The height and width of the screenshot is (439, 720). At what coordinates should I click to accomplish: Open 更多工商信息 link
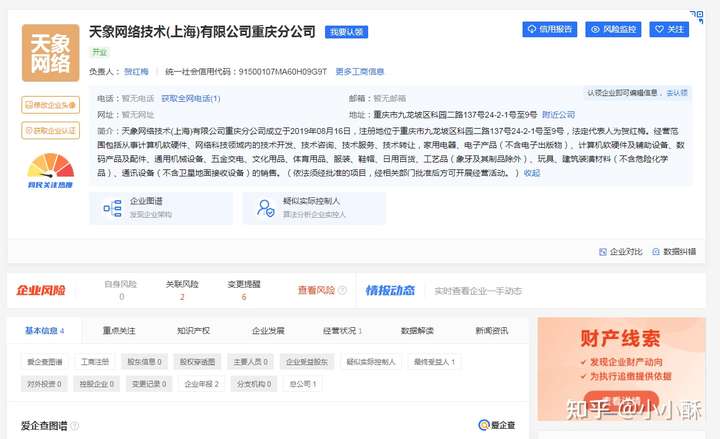click(x=360, y=72)
